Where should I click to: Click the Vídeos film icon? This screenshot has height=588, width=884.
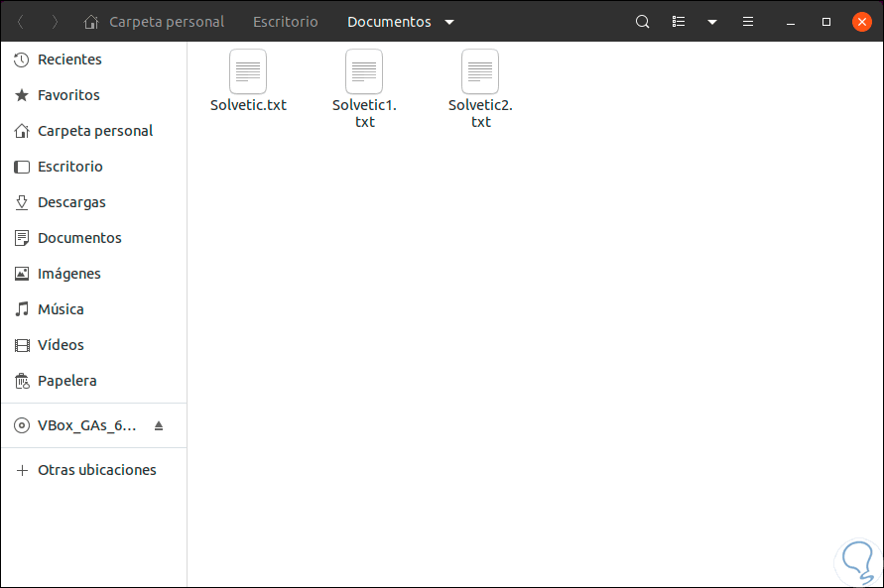coord(22,345)
